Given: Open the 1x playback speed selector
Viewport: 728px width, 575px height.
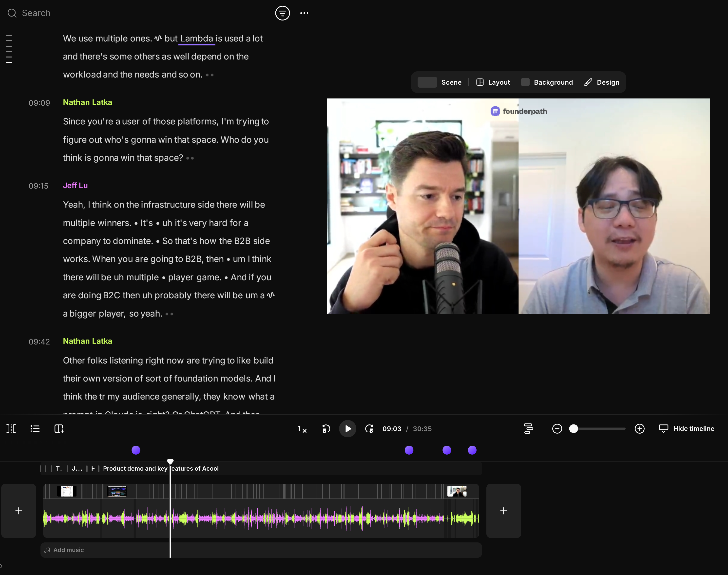Looking at the screenshot, I should pyautogui.click(x=302, y=429).
